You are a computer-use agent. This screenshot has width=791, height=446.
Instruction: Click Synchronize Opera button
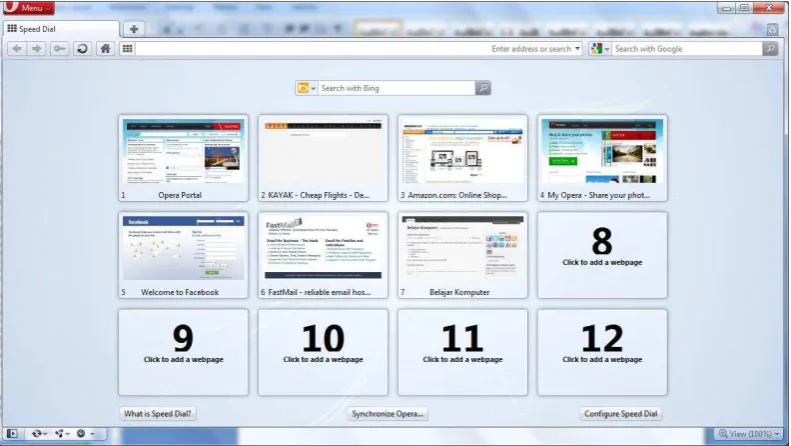(x=387, y=414)
